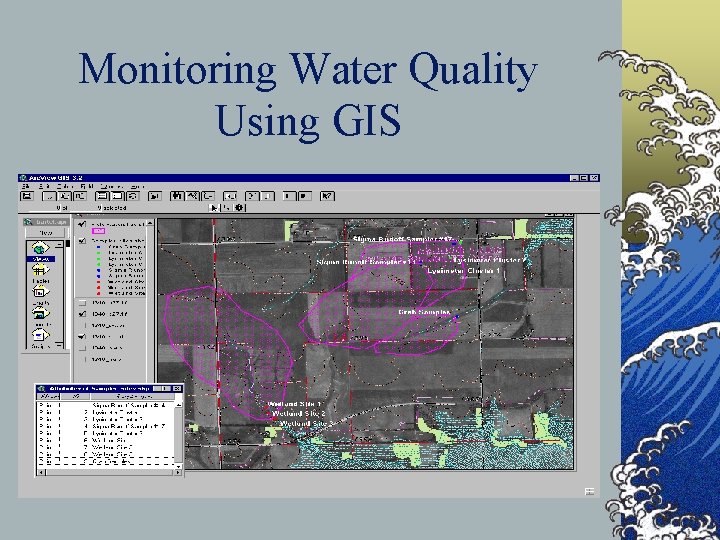Click the Find binoculars toolbar icon
Image resolution: width=720 pixels, height=540 pixels.
(x=177, y=196)
